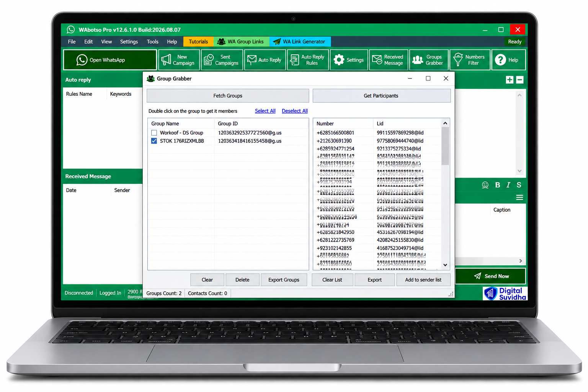
Task: Click the Rules Name column header
Action: (x=79, y=94)
